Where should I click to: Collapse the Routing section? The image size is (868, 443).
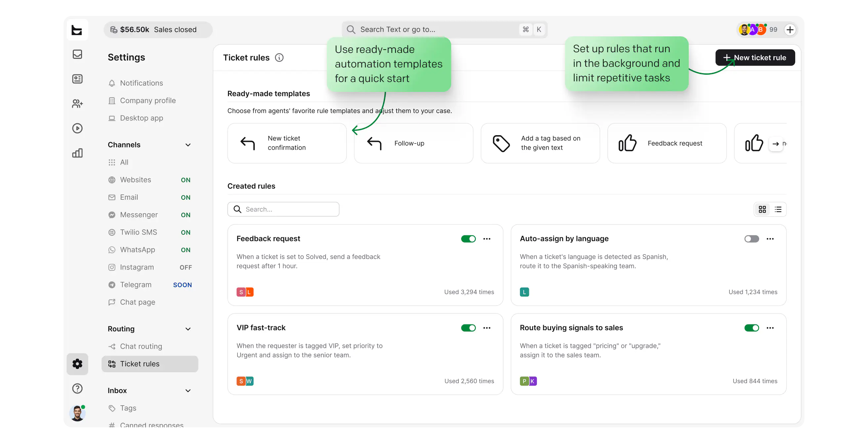coord(188,329)
